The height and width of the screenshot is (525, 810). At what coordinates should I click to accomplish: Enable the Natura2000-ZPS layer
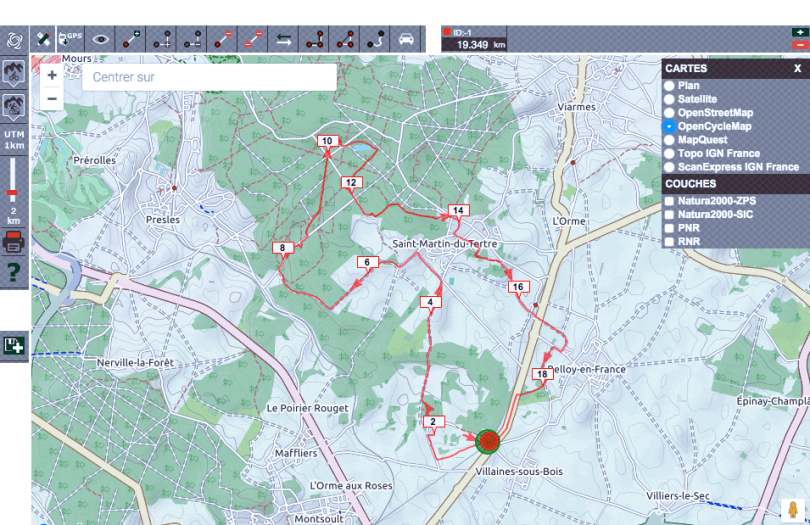click(x=670, y=201)
